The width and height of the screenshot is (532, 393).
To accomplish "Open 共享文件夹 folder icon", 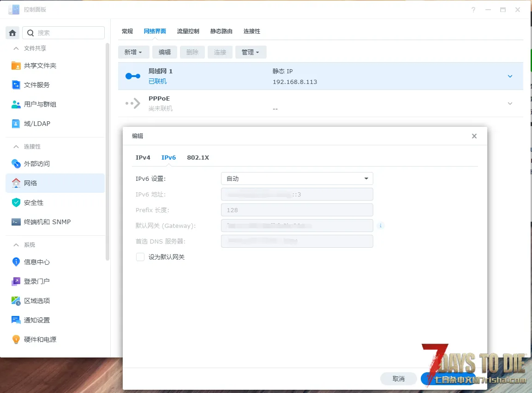I will pyautogui.click(x=16, y=65).
